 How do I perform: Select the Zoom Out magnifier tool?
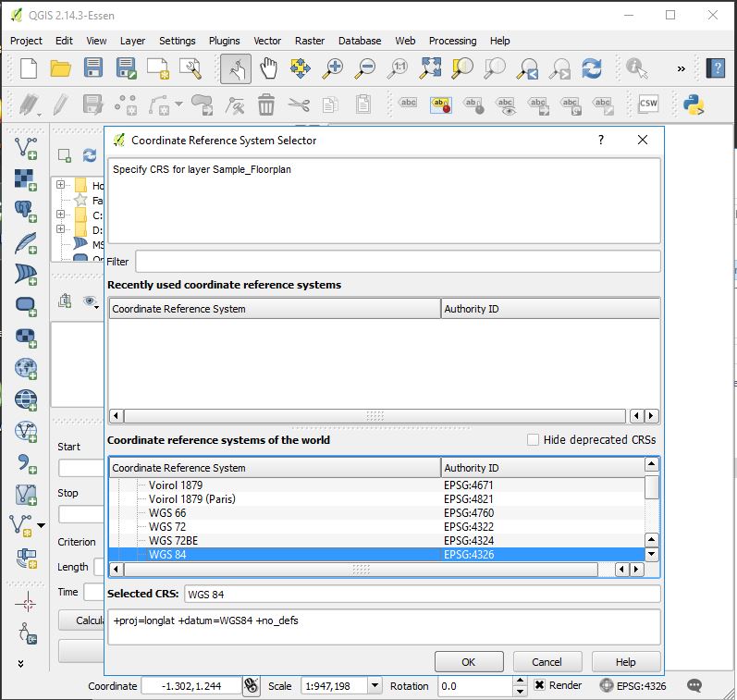[365, 68]
